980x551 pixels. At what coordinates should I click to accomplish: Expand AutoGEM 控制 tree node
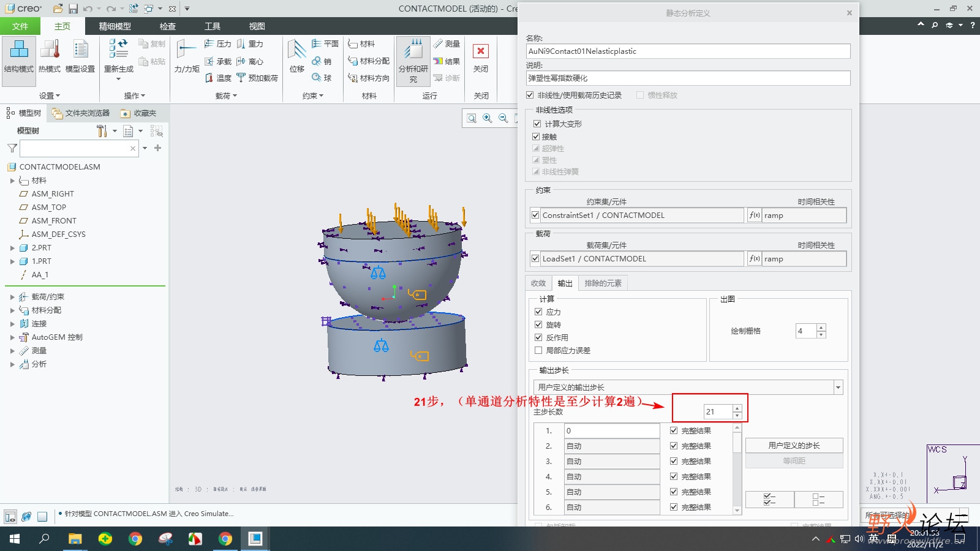pos(12,337)
